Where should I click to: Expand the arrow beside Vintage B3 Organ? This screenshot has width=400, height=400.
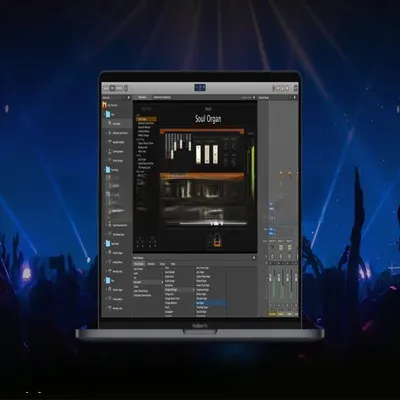(194, 290)
